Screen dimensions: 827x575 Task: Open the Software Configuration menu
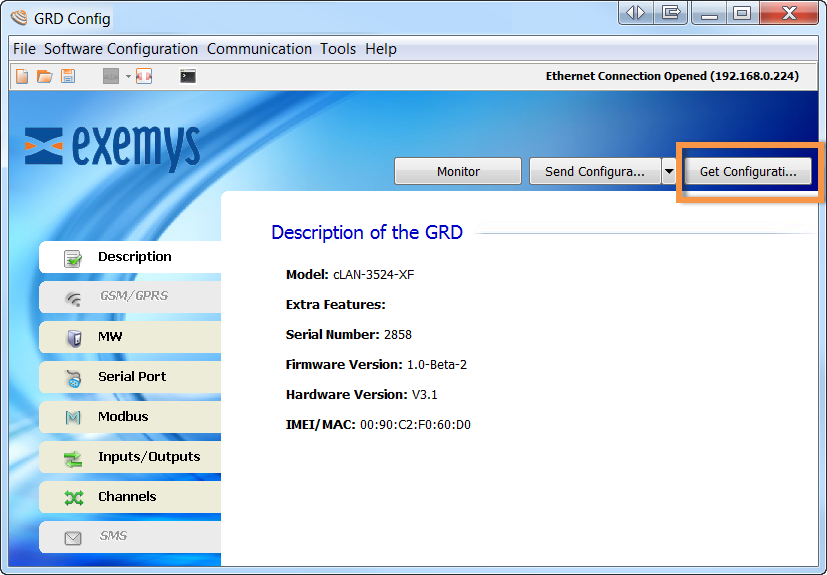coord(121,49)
